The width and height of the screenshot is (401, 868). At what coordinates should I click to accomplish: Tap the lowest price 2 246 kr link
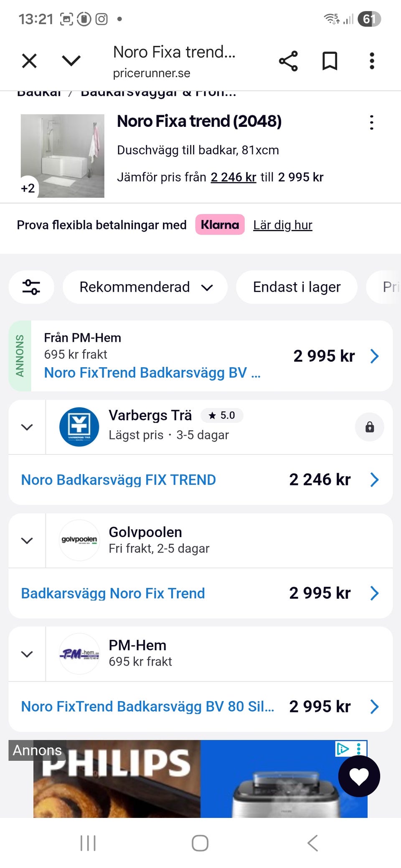click(233, 177)
